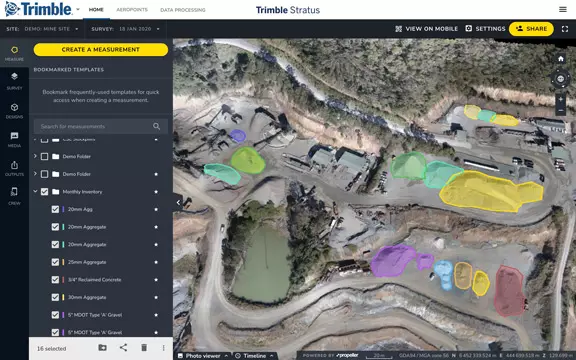Zoom out on the map
Image resolution: width=576 pixels, height=360 pixels.
561,110
